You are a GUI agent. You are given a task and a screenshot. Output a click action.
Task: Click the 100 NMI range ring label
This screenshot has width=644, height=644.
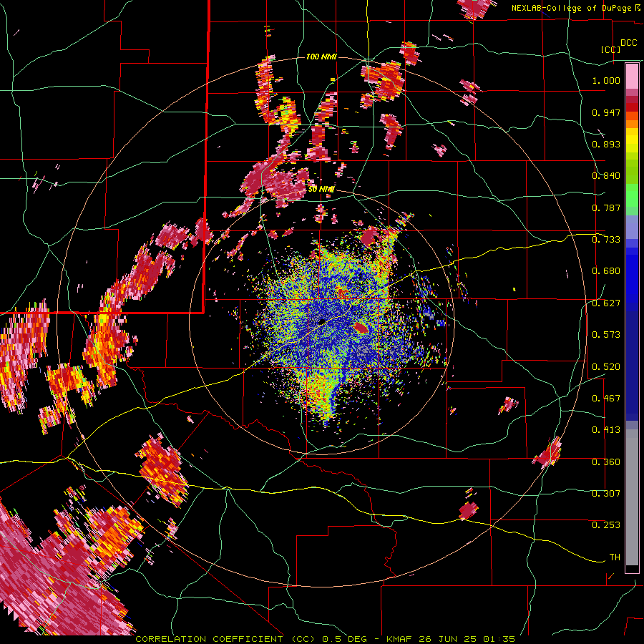(321, 57)
